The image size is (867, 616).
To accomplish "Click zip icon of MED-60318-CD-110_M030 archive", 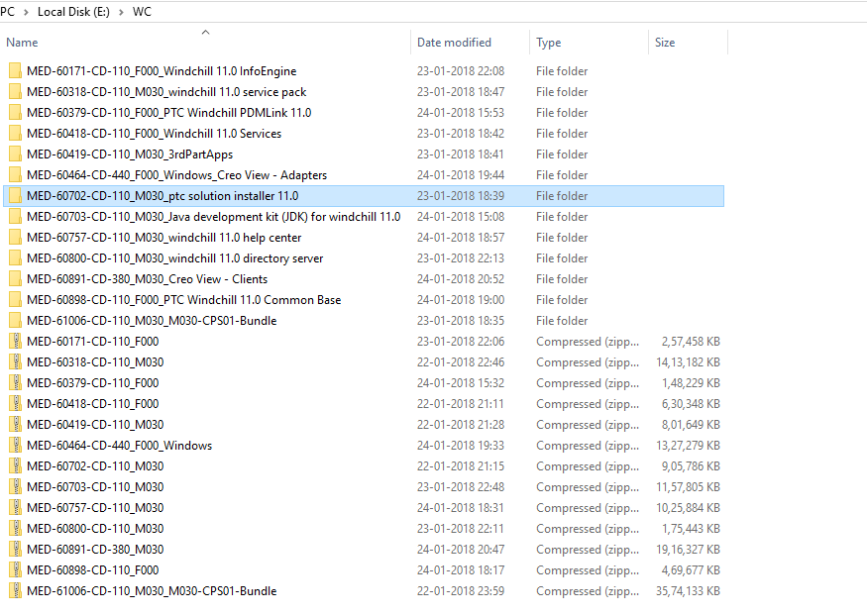I will [16, 362].
